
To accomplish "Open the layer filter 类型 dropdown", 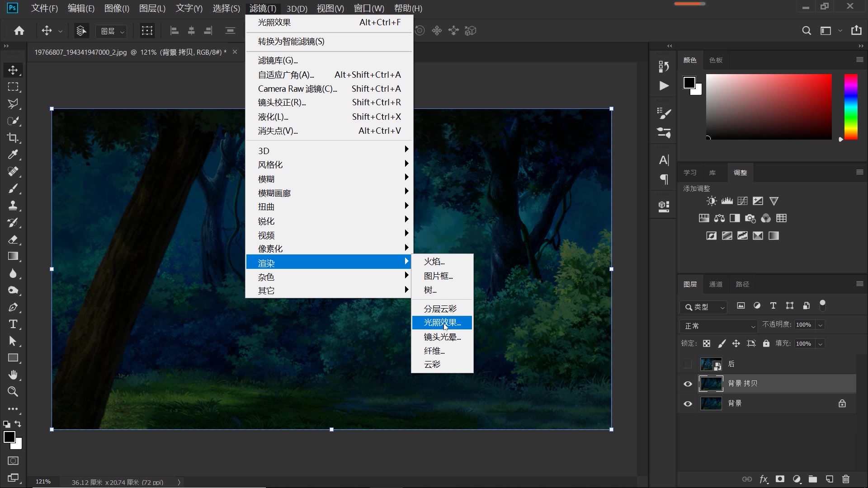I will pos(703,307).
